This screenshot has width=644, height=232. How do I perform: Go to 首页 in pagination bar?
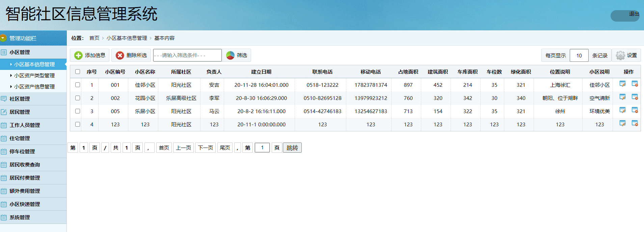164,148
